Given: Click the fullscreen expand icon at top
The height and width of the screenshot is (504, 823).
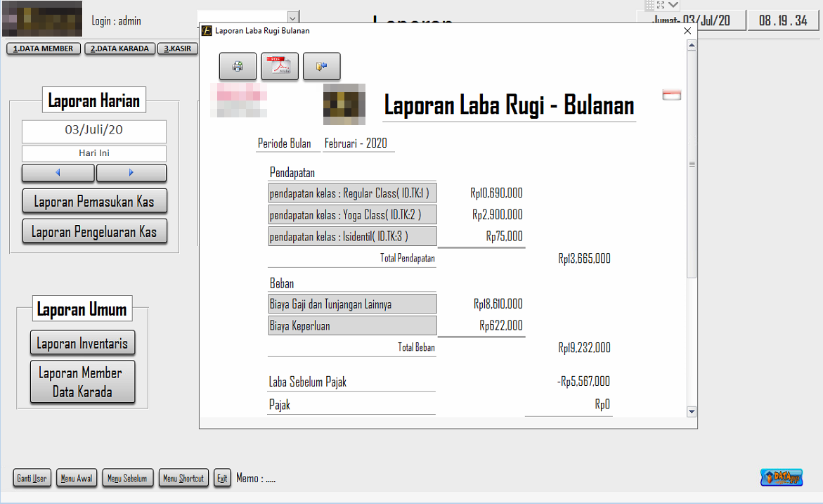Looking at the screenshot, I should 661,5.
